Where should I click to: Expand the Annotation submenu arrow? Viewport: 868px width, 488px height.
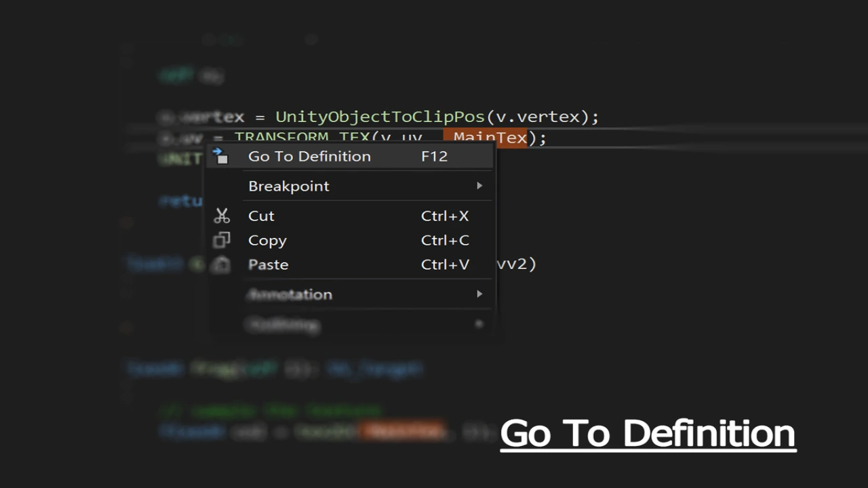[479, 294]
